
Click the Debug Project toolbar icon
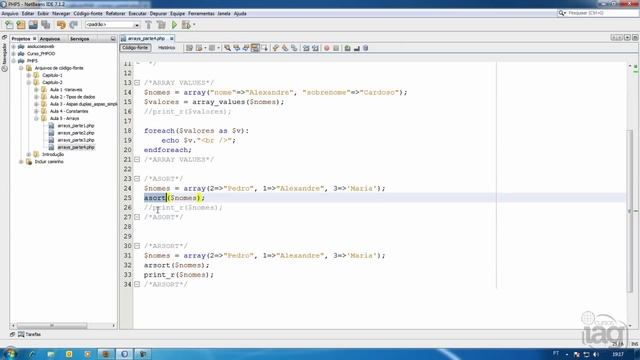(x=186, y=25)
